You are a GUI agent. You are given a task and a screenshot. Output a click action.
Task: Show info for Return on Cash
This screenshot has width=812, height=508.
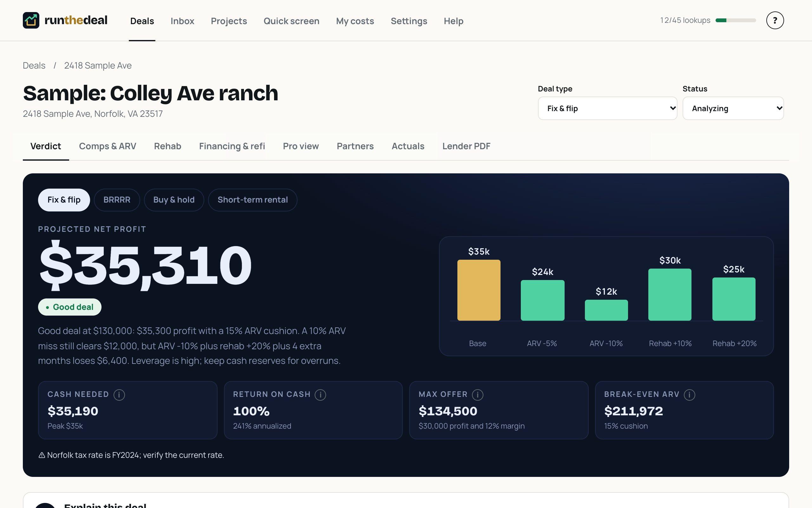pos(320,395)
